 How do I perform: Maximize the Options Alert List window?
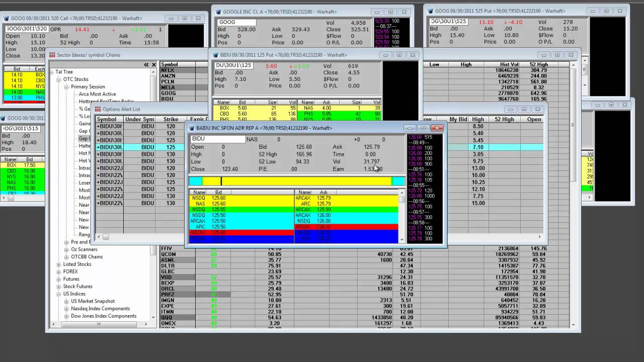[x=524, y=109]
